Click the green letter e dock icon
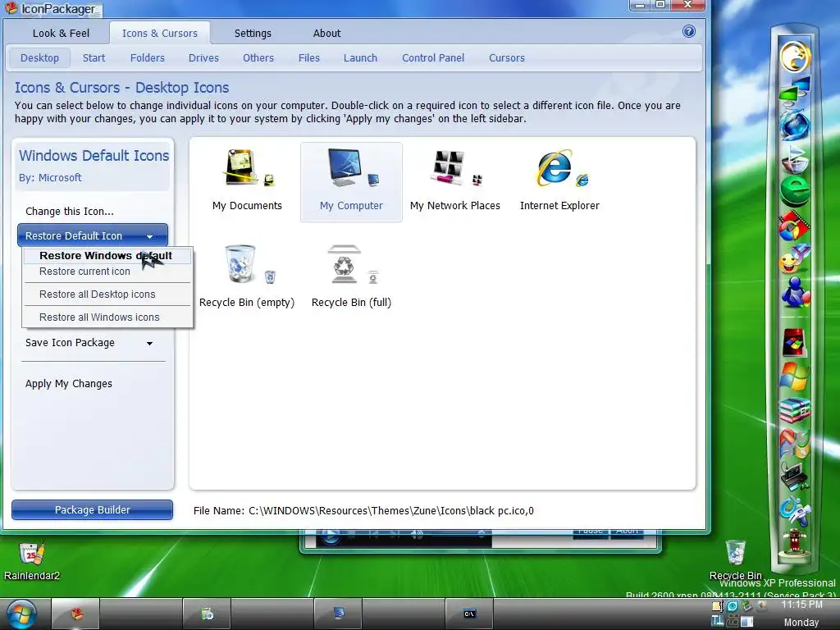840x630 pixels. [x=794, y=190]
